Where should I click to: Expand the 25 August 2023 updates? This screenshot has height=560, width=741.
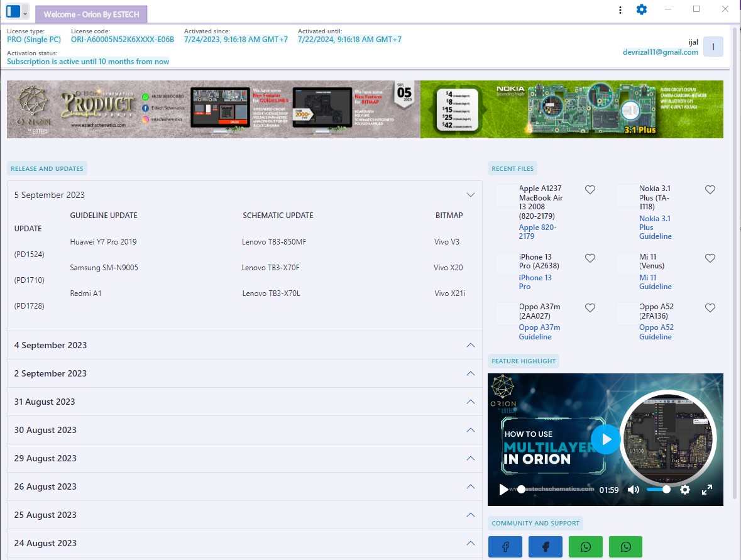[x=470, y=515]
